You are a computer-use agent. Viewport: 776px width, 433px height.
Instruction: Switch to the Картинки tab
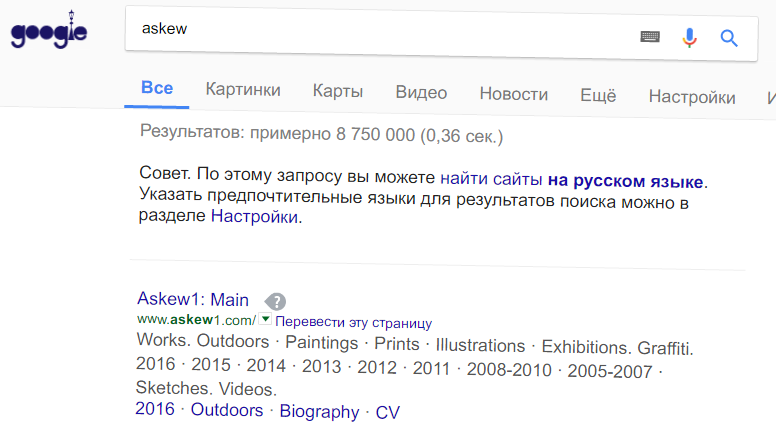tap(243, 90)
